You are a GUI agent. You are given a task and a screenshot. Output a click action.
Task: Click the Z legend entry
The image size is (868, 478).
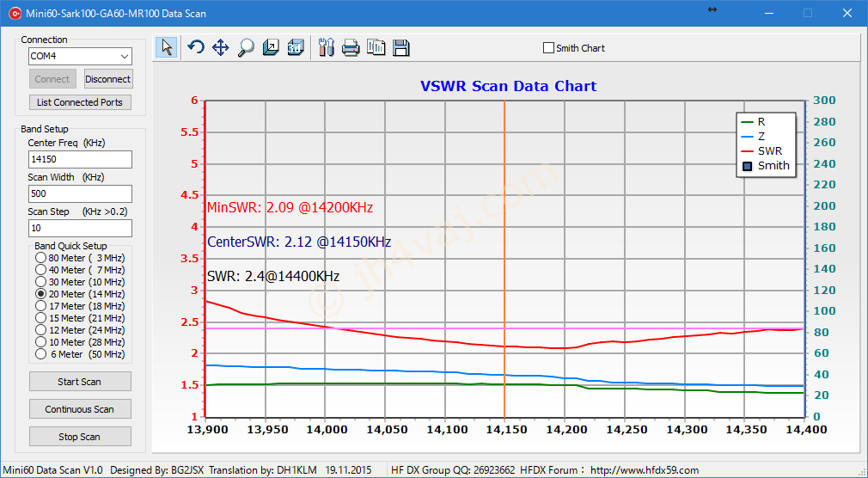point(753,136)
